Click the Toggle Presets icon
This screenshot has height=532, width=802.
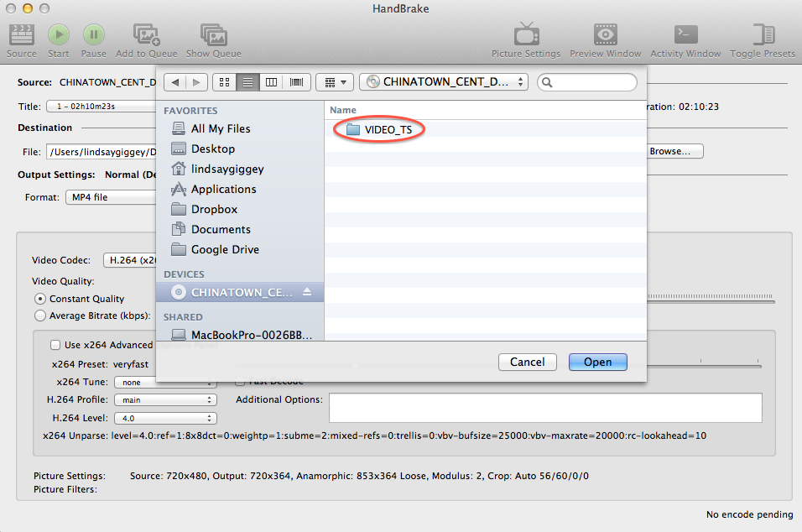(763, 40)
